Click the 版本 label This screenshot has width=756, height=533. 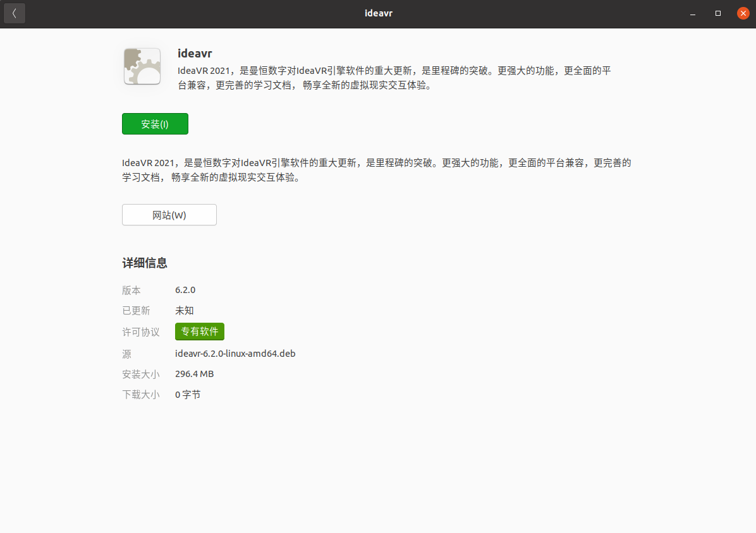(131, 290)
